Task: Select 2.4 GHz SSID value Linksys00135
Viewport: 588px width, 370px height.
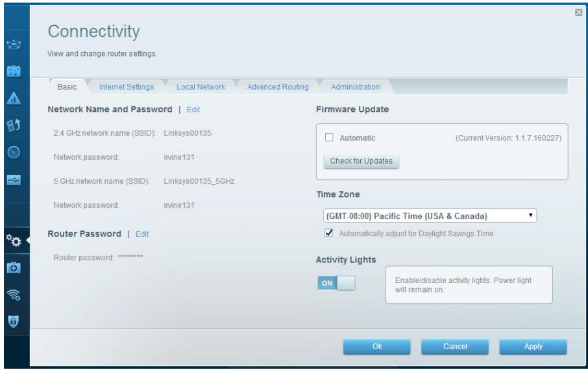Action: point(188,133)
